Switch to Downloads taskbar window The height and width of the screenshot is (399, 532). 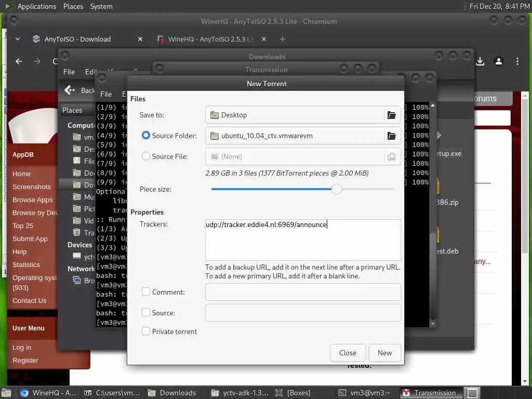click(172, 393)
